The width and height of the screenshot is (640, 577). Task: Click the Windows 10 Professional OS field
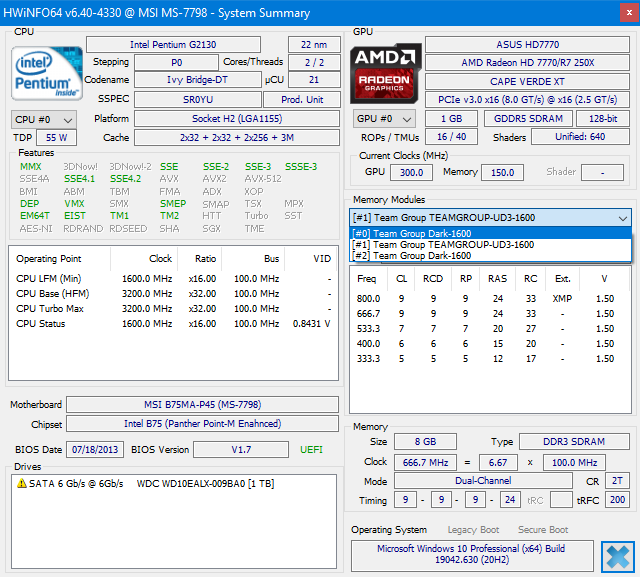(472, 555)
